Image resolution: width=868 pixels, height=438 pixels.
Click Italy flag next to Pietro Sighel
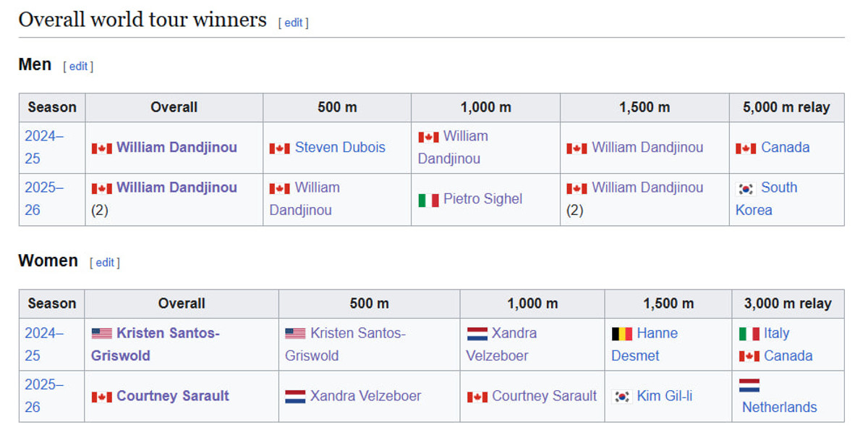point(428,200)
